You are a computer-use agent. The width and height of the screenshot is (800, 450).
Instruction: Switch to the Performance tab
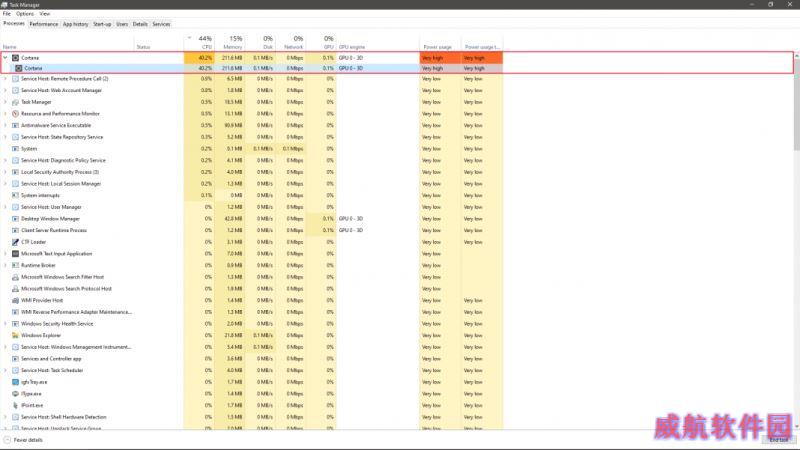click(x=44, y=24)
